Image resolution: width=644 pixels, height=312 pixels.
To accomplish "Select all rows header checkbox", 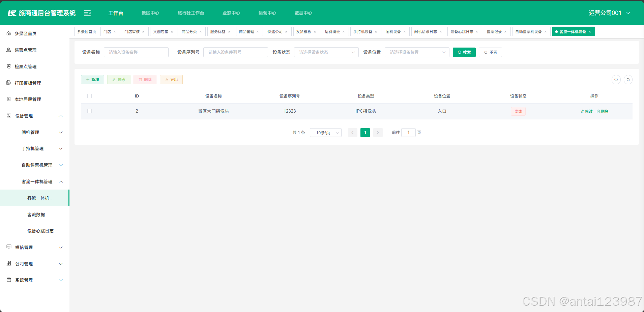I will 89,96.
